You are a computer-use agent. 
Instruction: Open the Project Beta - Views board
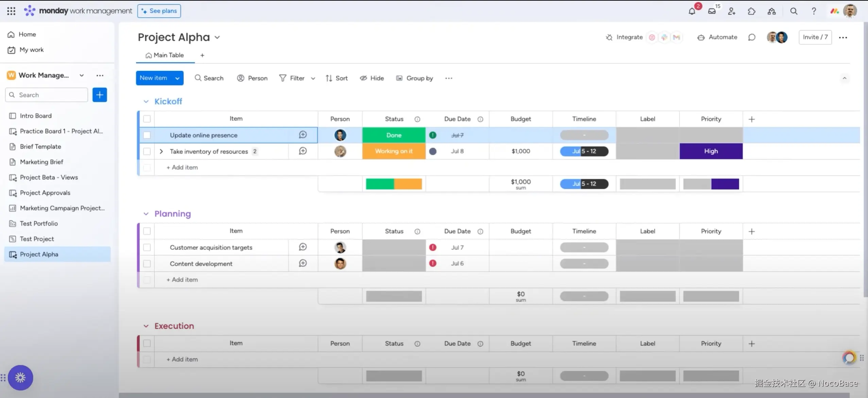tap(49, 177)
